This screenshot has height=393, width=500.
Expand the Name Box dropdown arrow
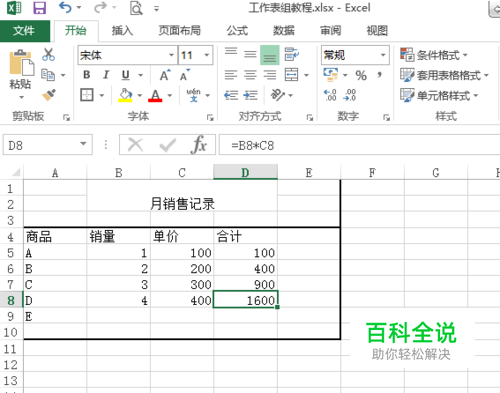coord(83,144)
